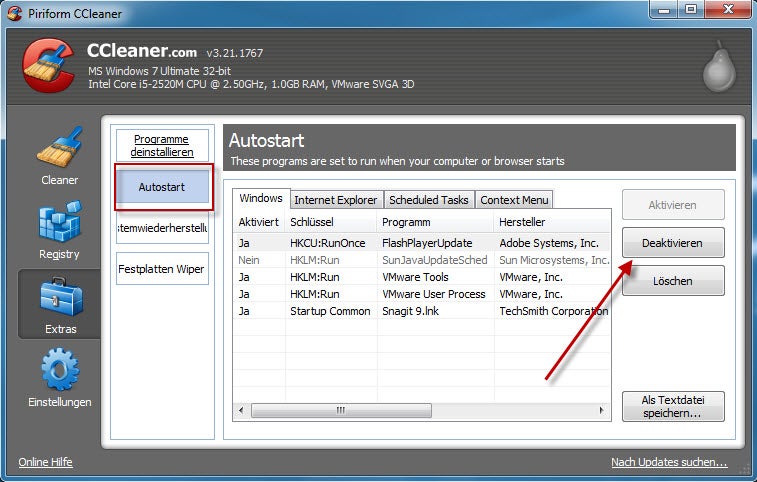
Task: Switch to the Internet Explorer tab
Action: click(x=337, y=200)
